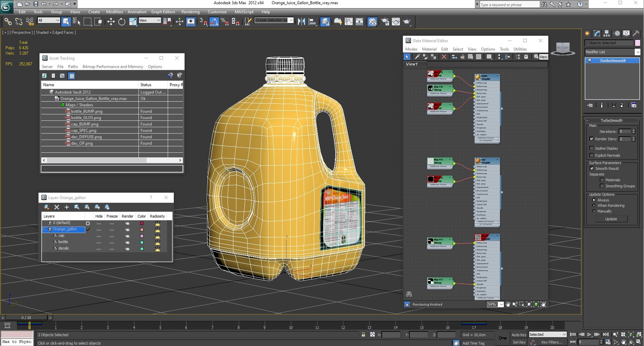Open the Modify command panel tab

click(x=597, y=33)
